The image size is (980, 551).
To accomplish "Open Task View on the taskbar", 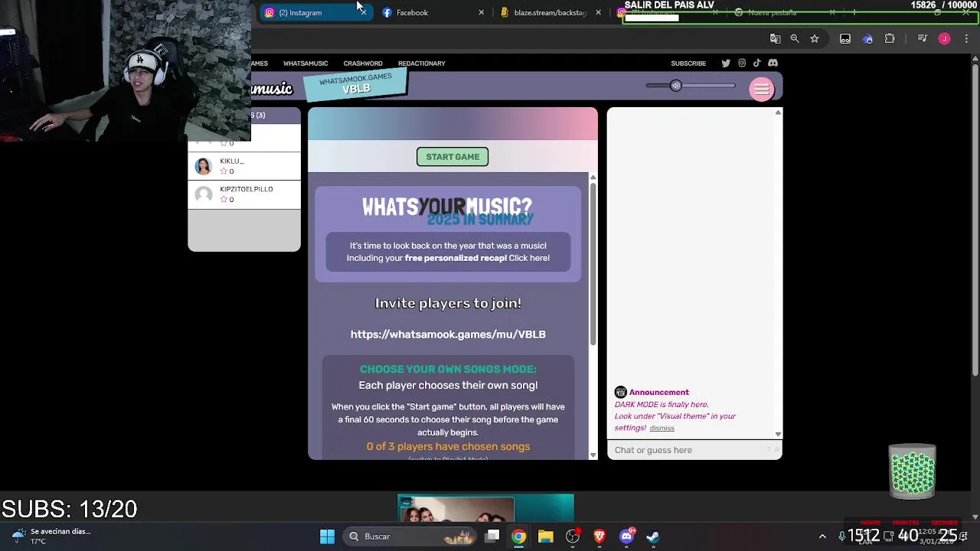I will [492, 536].
